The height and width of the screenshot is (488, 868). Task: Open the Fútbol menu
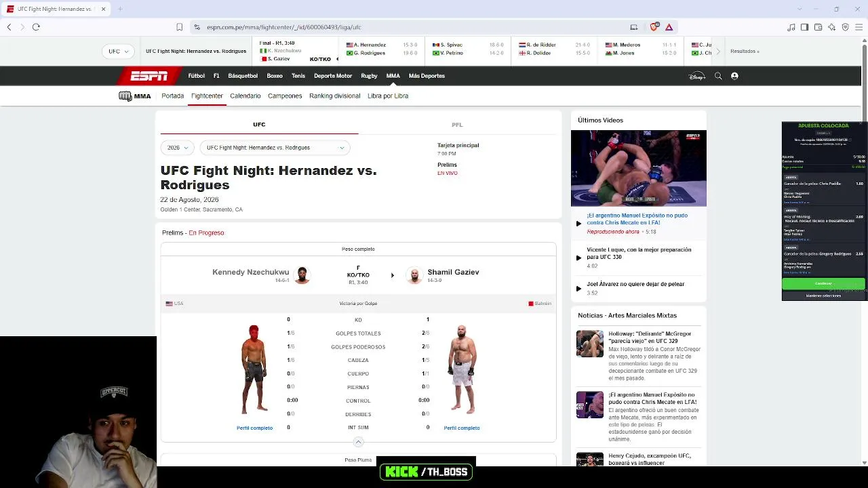197,76
